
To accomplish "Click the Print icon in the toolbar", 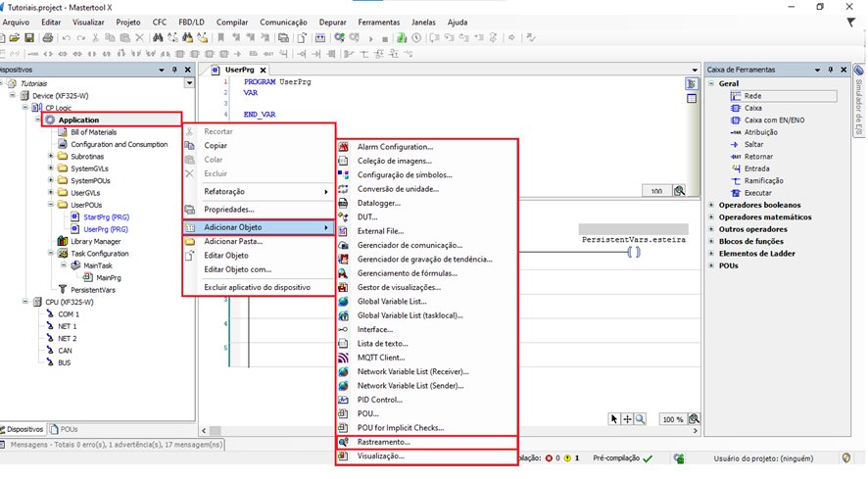I will tap(46, 38).
